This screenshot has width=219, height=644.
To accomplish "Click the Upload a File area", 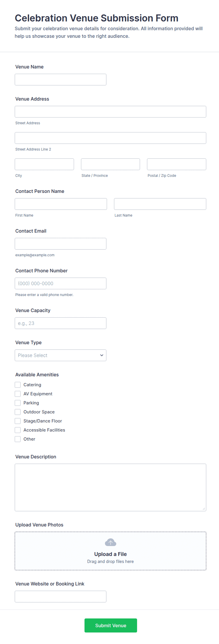I will (110, 551).
